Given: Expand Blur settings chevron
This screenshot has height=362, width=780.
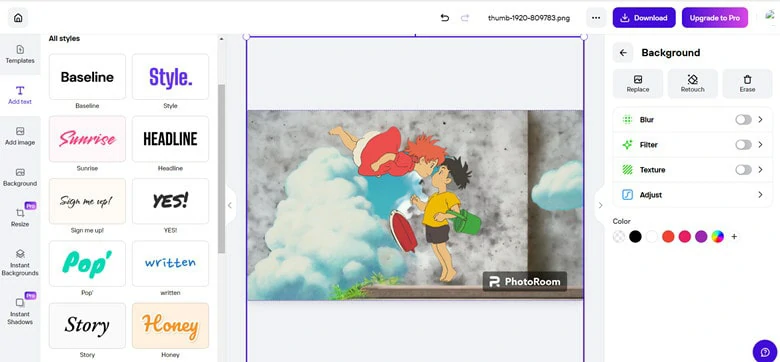Looking at the screenshot, I should [x=760, y=120].
